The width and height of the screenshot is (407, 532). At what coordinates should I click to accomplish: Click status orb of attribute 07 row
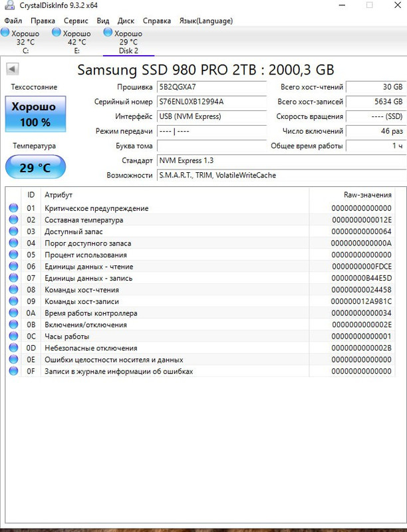(13, 278)
